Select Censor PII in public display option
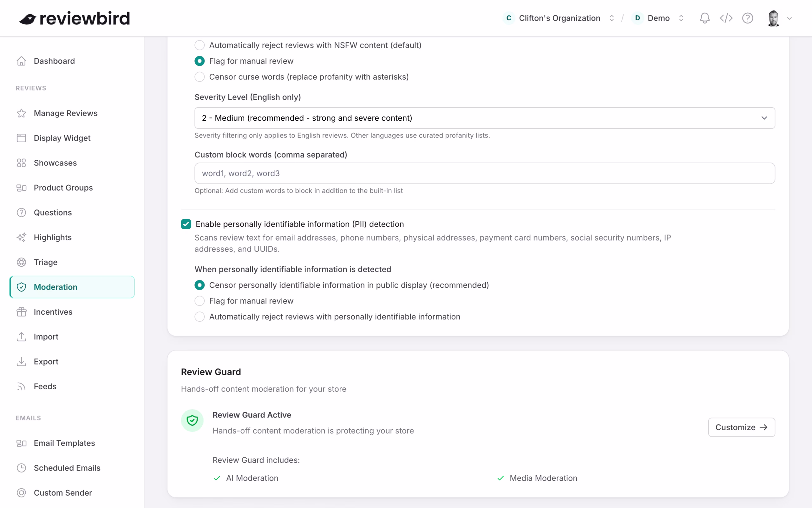The image size is (812, 508). [x=200, y=285]
